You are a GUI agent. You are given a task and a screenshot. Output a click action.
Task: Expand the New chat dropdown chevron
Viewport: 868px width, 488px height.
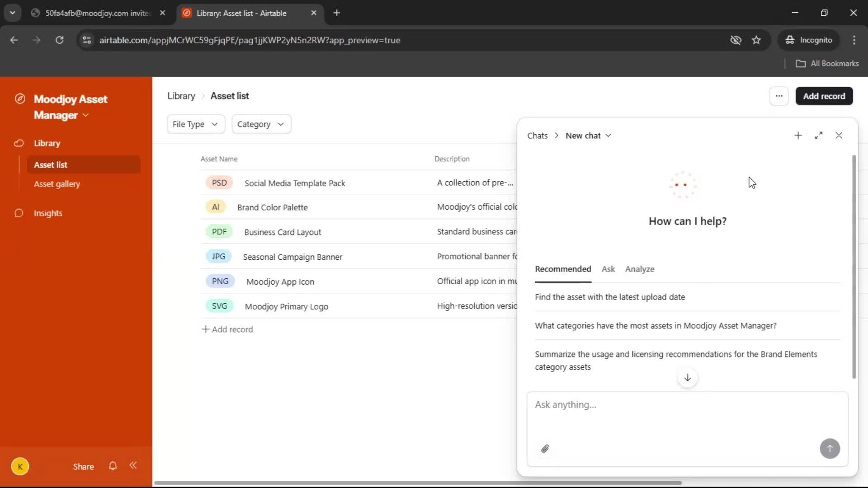point(608,136)
